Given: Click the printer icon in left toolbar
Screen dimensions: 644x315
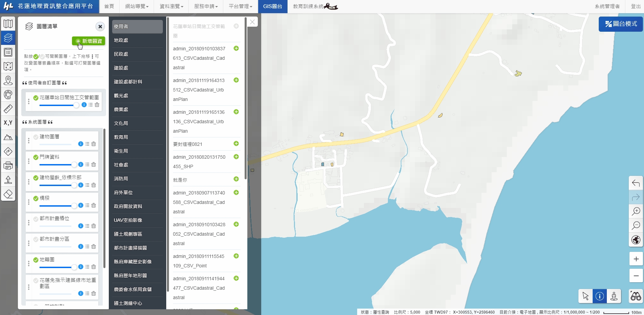Looking at the screenshot, I should [x=8, y=166].
